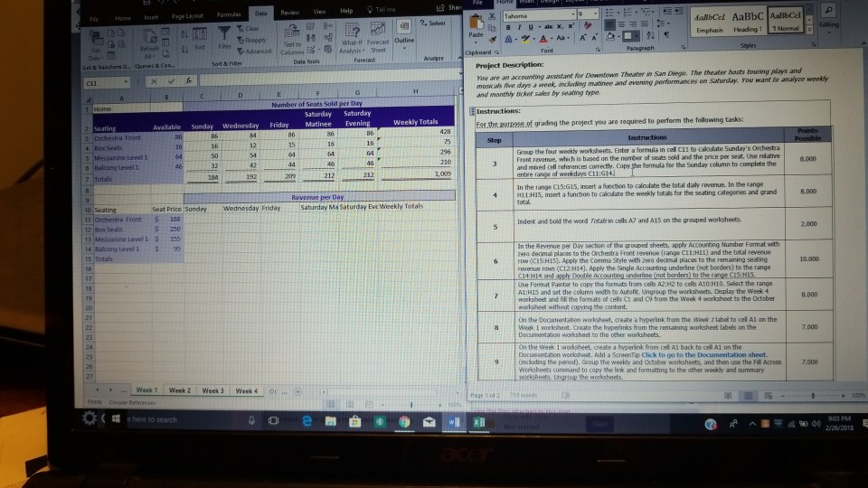
Task: Click the Decrease Indent icon in Word
Action: coord(667,12)
